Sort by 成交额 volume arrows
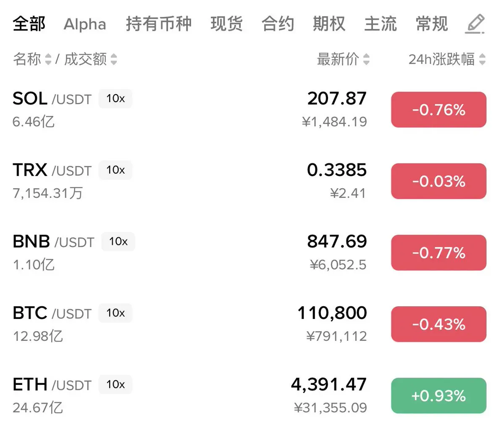504x429 pixels. click(114, 59)
